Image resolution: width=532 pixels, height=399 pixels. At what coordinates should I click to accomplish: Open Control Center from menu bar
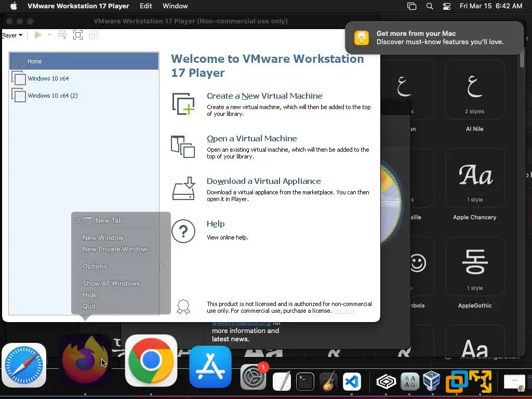click(447, 6)
